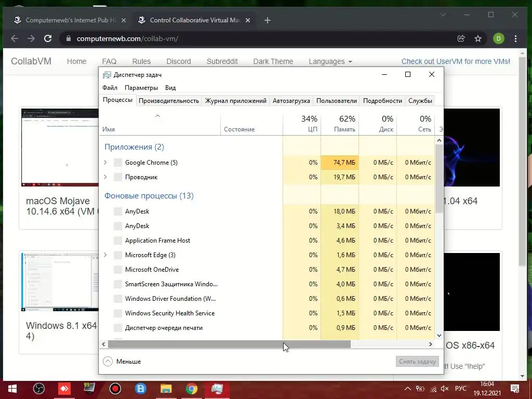Reload the page in Chrome
This screenshot has width=532, height=399.
48,38
